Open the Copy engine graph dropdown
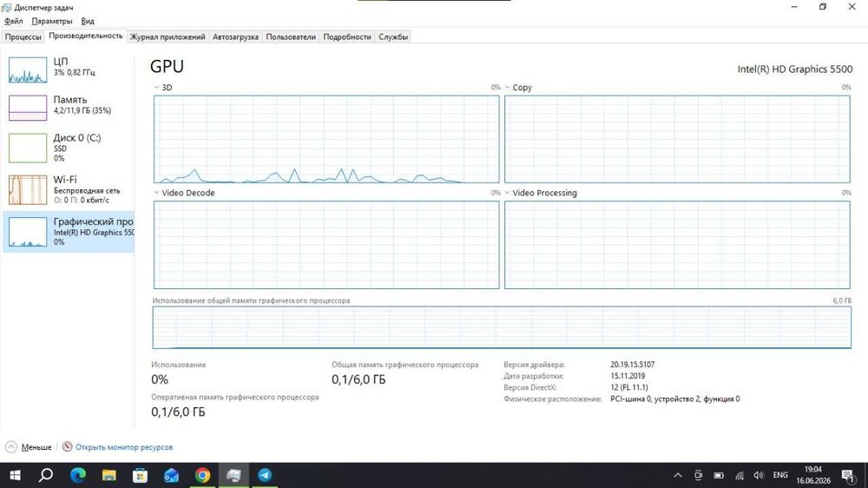The width and height of the screenshot is (868, 488). click(x=507, y=88)
